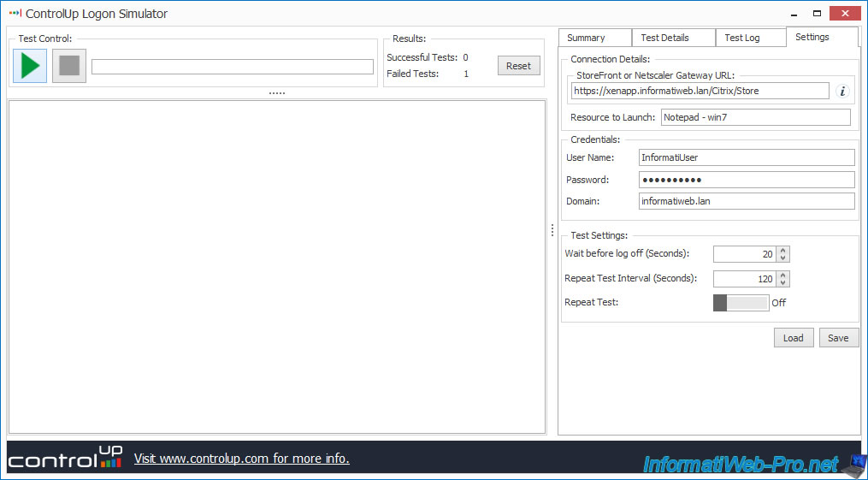Click the 'Successful Tests:' label
The image size is (868, 480).
coord(422,57)
